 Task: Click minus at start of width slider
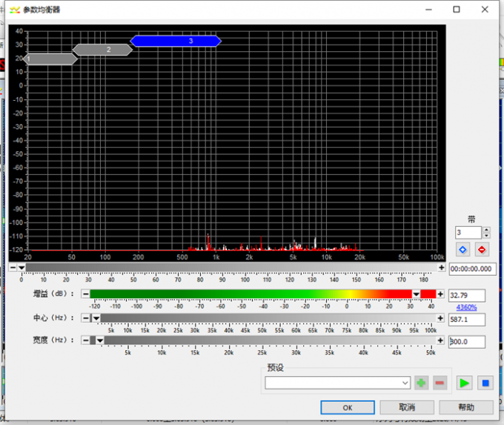[x=85, y=340]
